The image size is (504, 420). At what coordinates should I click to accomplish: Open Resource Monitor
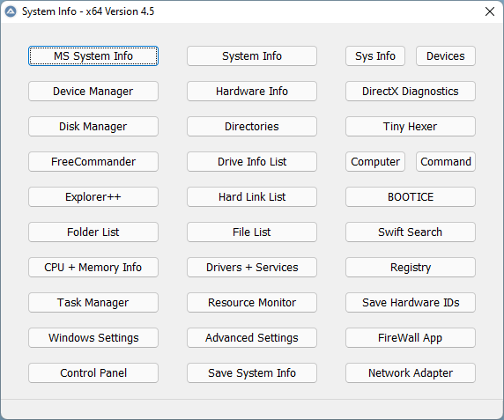click(252, 303)
